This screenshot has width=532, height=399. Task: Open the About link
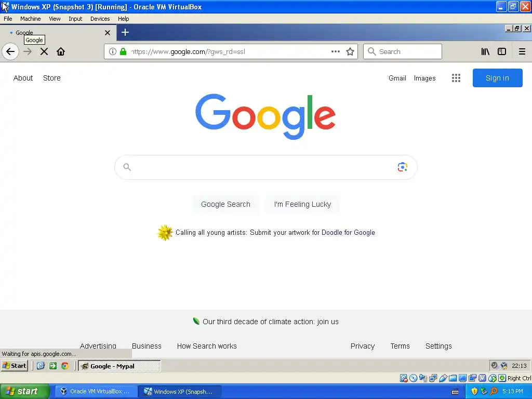pyautogui.click(x=23, y=78)
